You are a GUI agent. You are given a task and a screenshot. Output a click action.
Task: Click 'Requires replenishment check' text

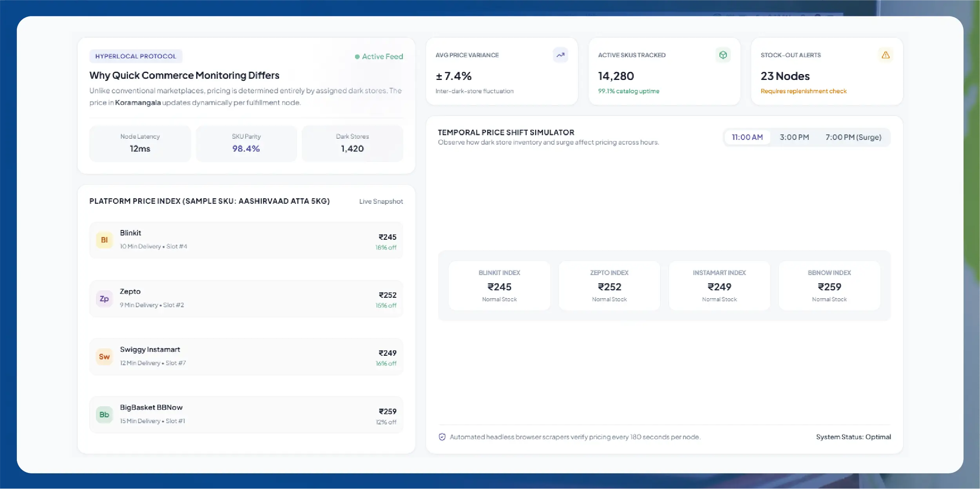tap(804, 91)
